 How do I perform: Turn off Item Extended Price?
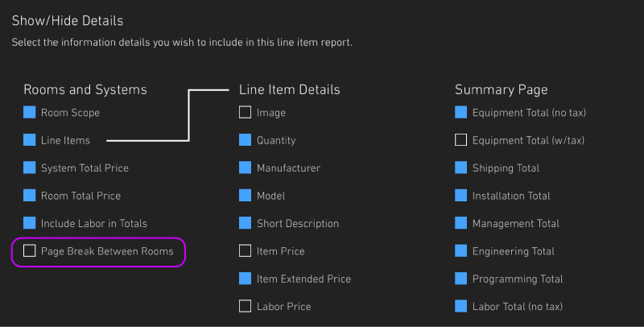(246, 278)
